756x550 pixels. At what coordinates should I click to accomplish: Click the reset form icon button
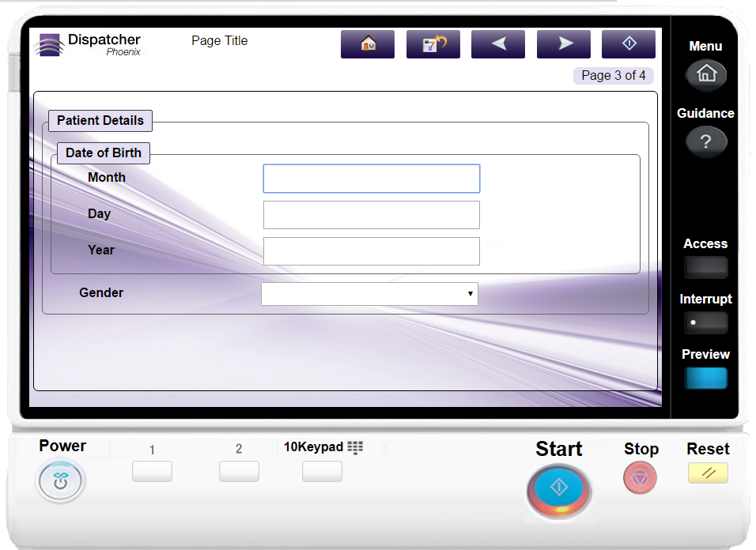[x=433, y=44]
